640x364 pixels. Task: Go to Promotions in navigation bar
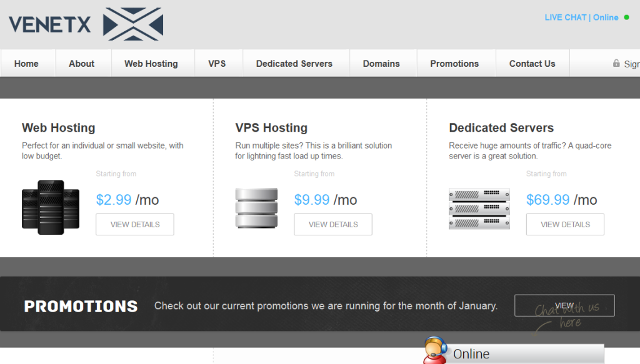454,64
